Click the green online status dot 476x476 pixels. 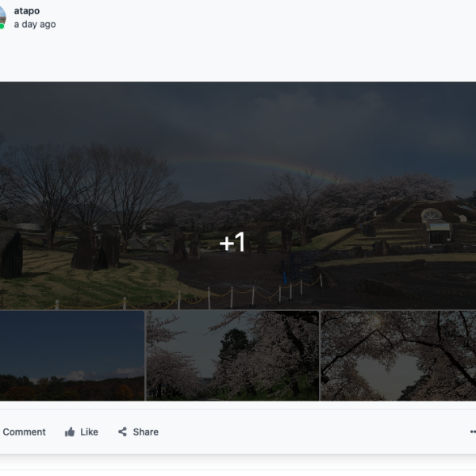2,26
